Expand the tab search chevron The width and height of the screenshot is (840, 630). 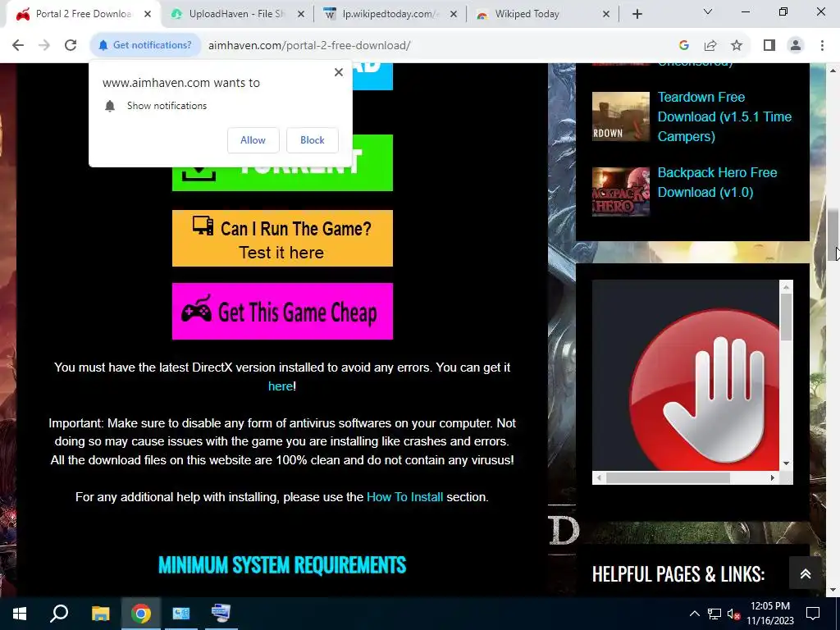(708, 11)
